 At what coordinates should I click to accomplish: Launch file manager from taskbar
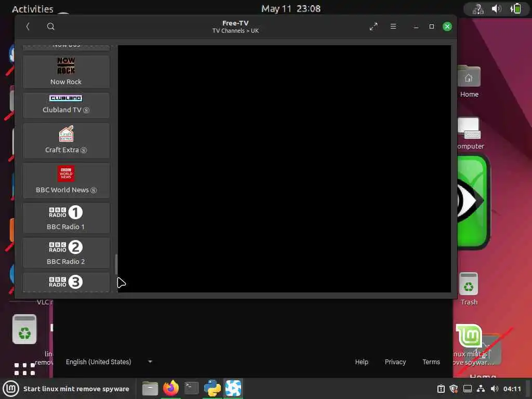coord(150,389)
